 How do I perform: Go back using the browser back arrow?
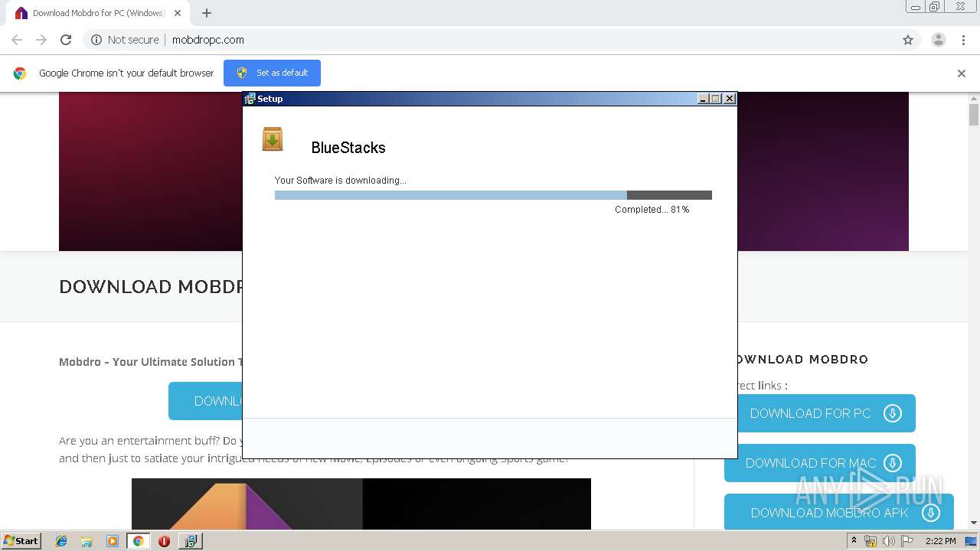(x=17, y=40)
